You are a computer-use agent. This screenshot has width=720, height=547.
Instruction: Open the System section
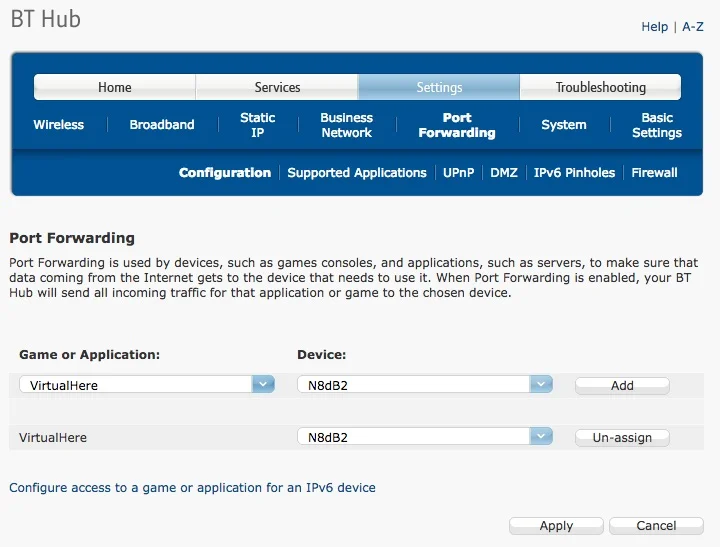point(564,124)
